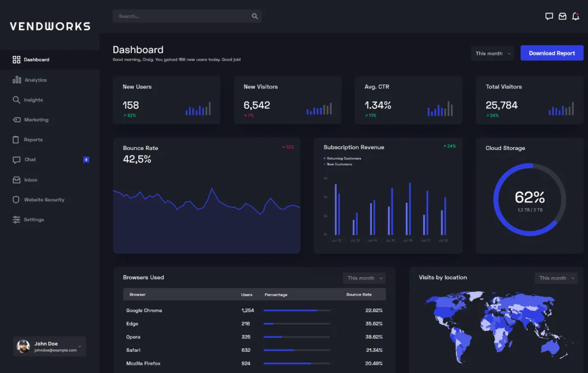Open Browsers Used 'This month' dropdown
This screenshot has width=588, height=373.
[364, 278]
